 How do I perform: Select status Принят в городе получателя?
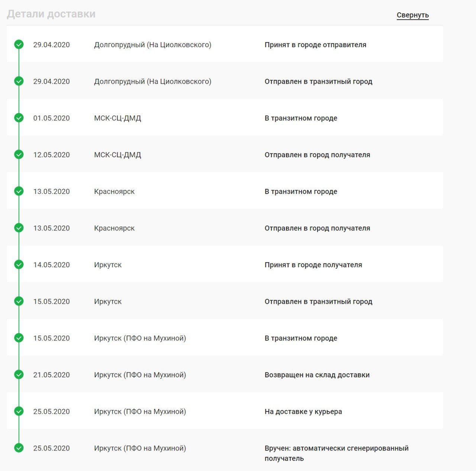[313, 265]
